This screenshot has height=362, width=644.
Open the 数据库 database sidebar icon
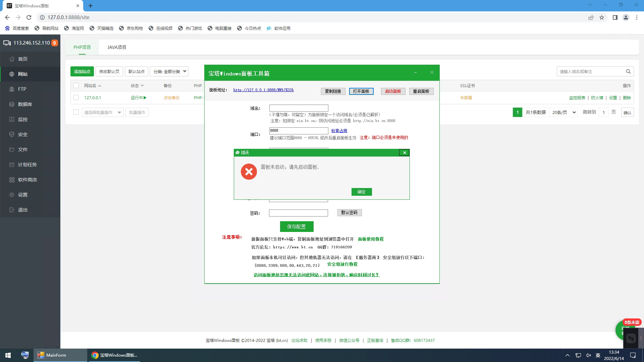12,104
